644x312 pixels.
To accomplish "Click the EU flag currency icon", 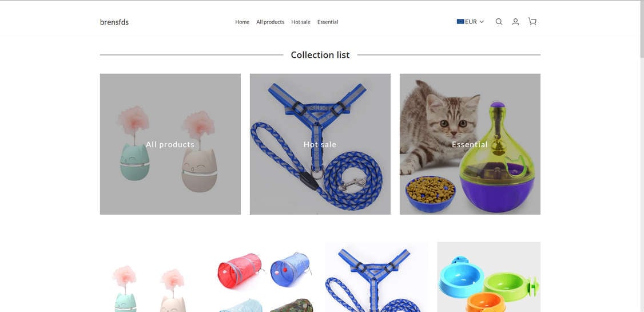I will (x=460, y=22).
